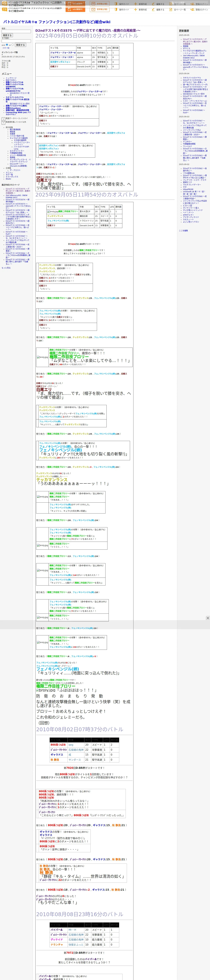Open 直轄@雀荘 最強雀鬼決定戦 link
The image size is (210, 980).
click(x=17, y=110)
